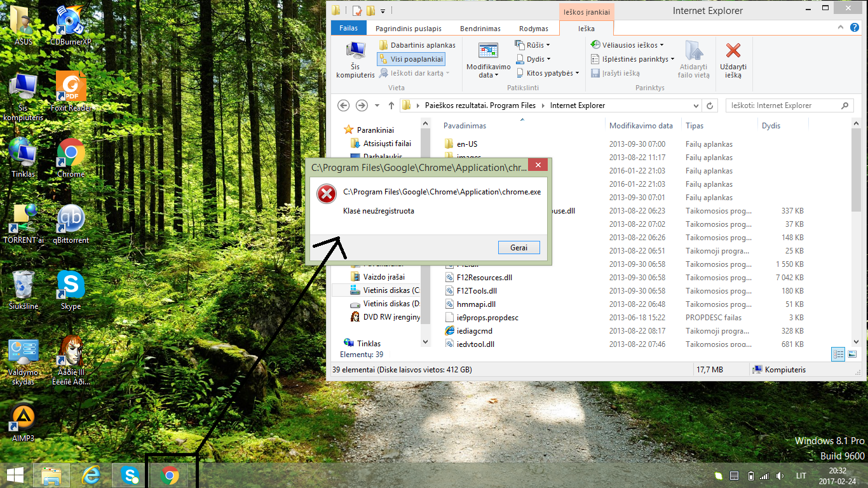This screenshot has width=868, height=488.
Task: Switch to the Rodymas ribbon tab
Action: point(533,29)
